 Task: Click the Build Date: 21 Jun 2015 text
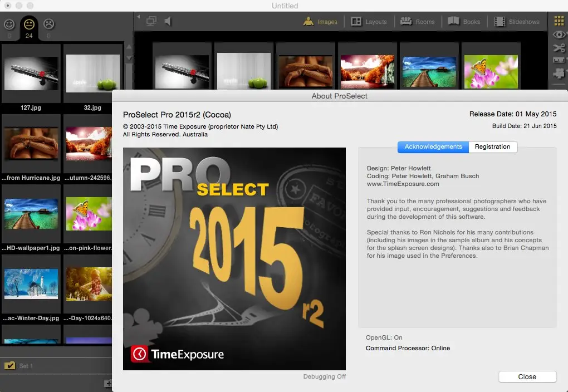pyautogui.click(x=524, y=126)
